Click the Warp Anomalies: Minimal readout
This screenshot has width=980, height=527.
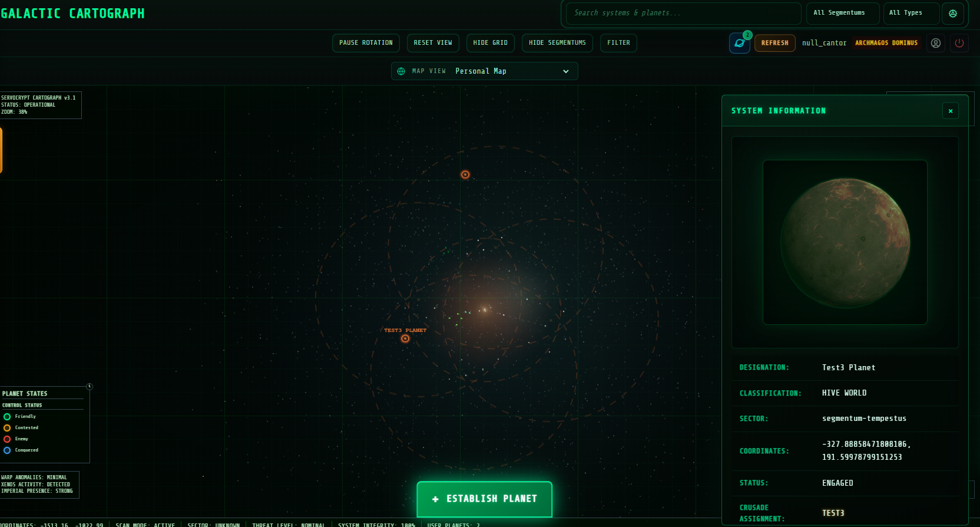click(34, 477)
